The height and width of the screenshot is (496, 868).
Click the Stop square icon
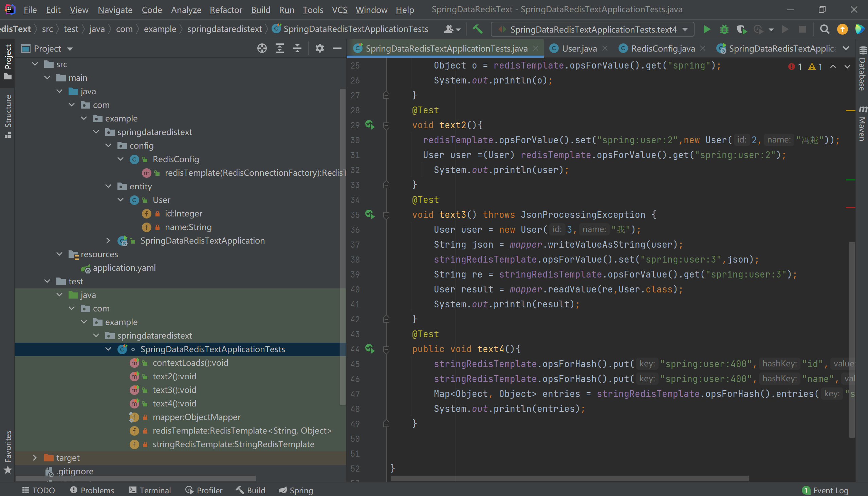coord(802,29)
